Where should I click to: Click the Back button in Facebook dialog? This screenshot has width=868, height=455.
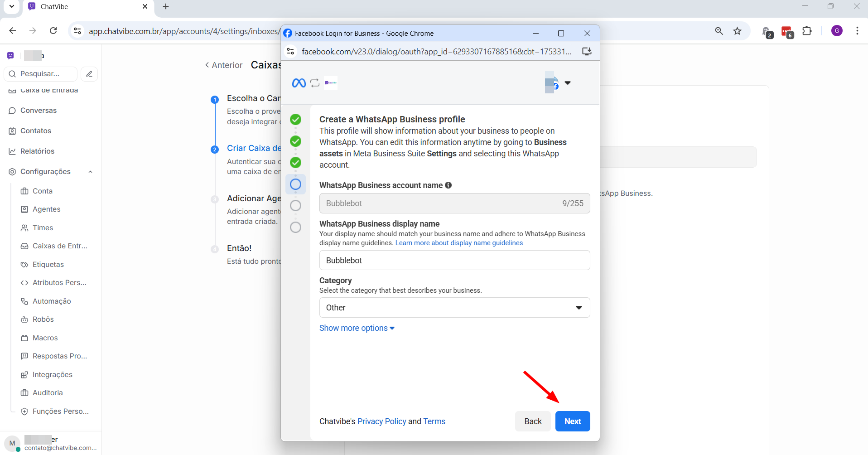[x=533, y=421]
